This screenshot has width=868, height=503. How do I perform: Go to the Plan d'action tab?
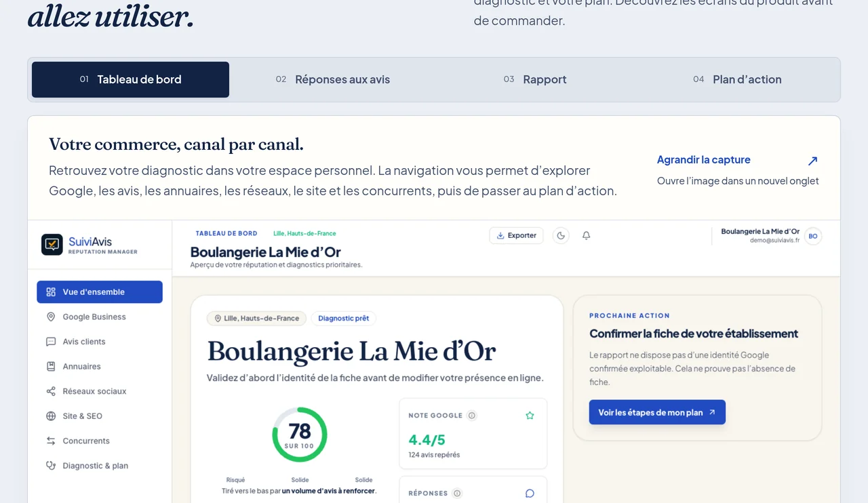pos(737,79)
